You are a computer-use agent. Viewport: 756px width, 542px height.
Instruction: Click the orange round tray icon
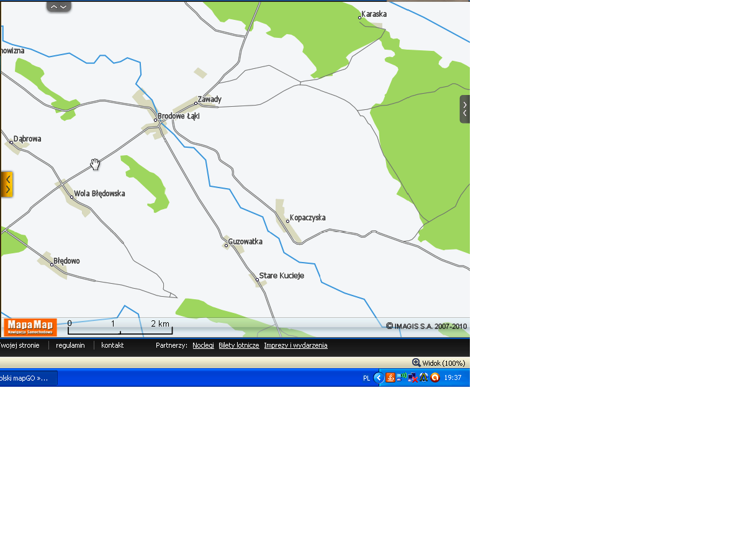[435, 377]
